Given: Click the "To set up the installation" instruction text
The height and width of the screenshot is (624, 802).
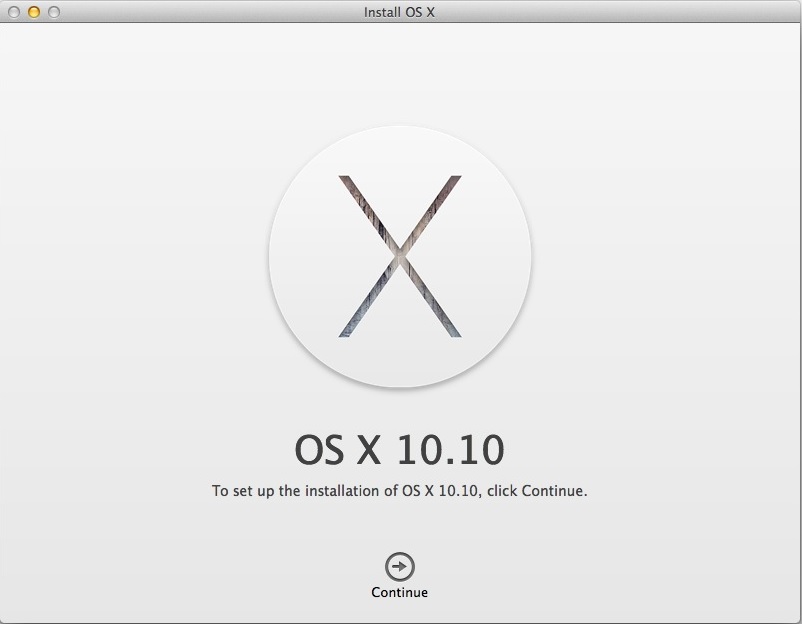Looking at the screenshot, I should tap(399, 491).
